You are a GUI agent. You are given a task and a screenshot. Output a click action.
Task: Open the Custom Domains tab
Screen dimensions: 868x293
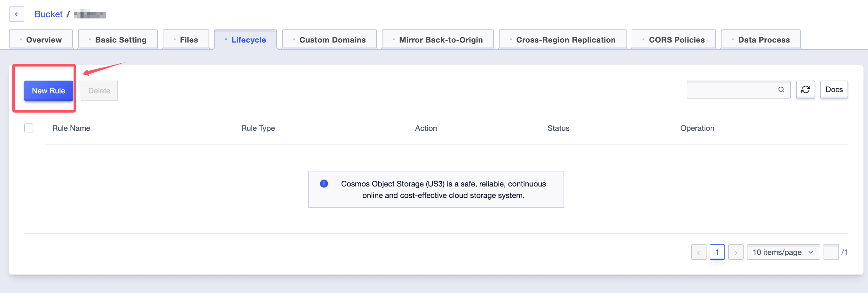click(x=329, y=40)
